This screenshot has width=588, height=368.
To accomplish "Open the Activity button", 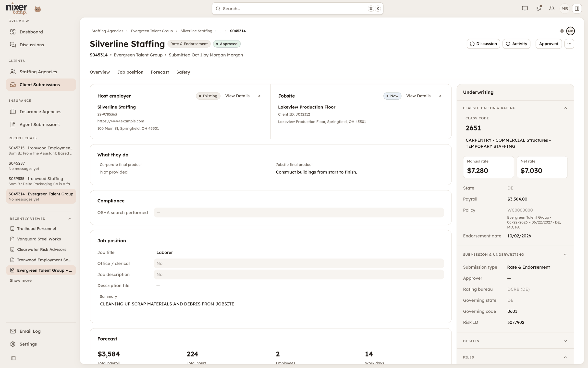I will [x=516, y=44].
